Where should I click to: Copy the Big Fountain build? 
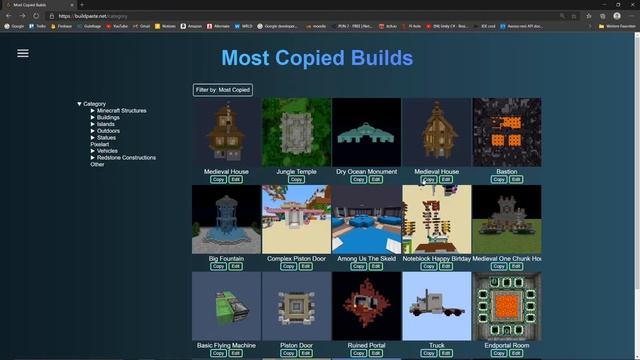click(x=218, y=267)
